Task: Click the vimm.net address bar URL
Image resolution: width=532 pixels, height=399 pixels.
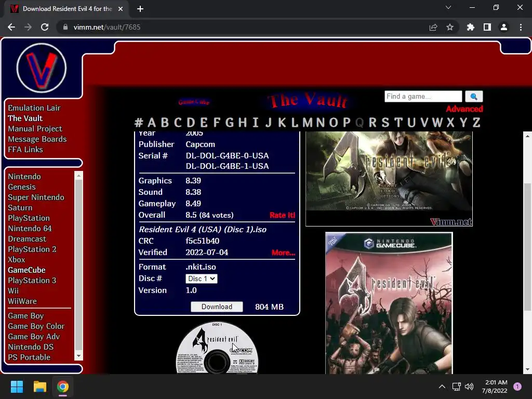Action: 107,27
